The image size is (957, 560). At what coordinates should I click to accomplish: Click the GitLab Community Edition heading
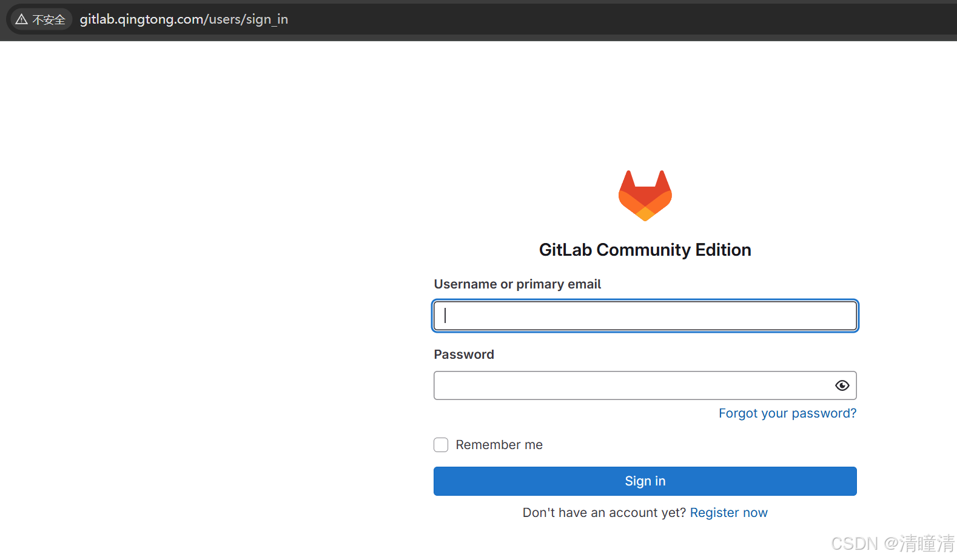(x=645, y=250)
